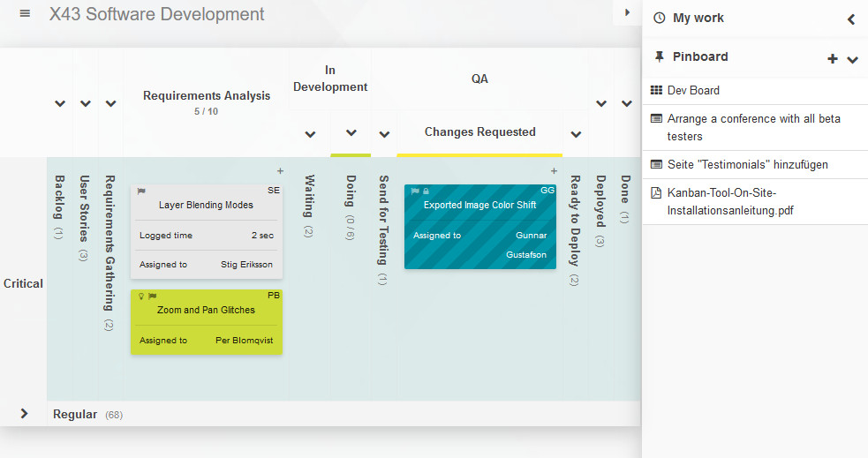Click the PDF file icon in Pinboard
868x458 pixels.
656,193
